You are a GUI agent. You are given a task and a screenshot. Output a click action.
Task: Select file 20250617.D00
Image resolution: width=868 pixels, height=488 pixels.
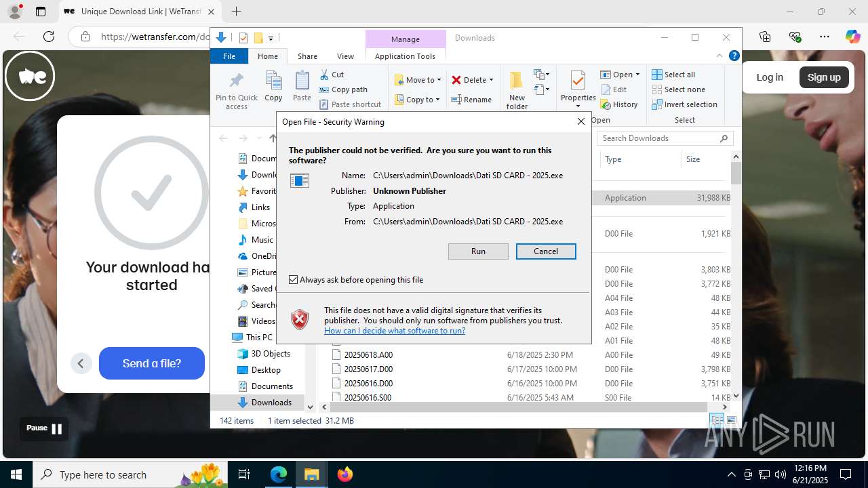(368, 369)
